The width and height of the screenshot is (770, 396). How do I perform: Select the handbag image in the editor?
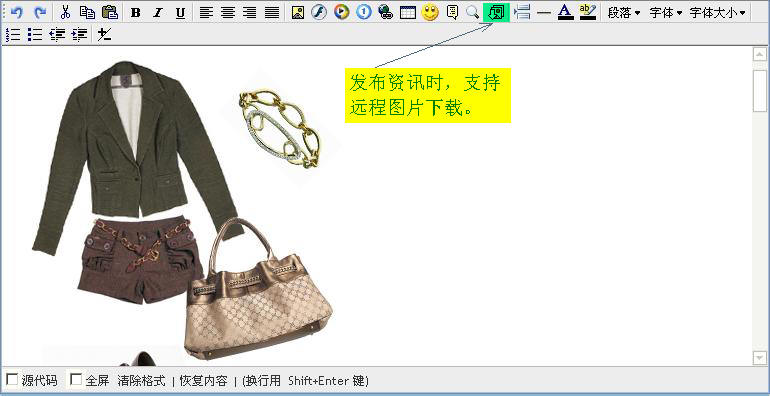(258, 289)
